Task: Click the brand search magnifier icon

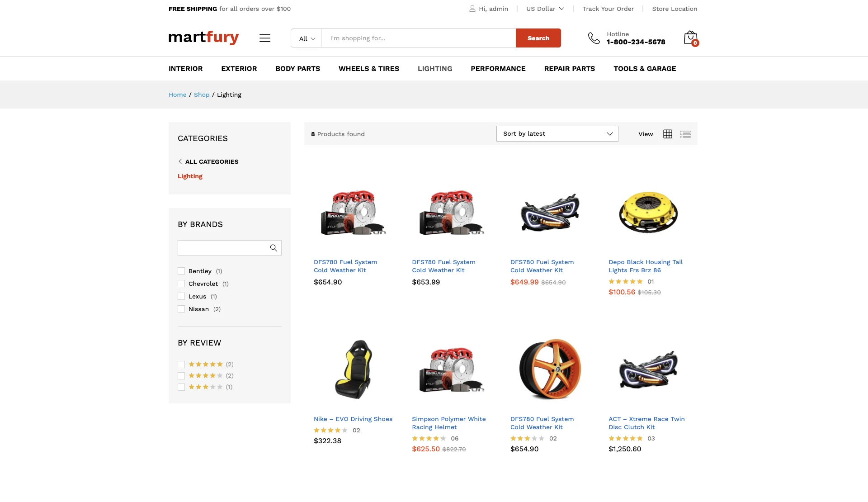Action: point(274,248)
